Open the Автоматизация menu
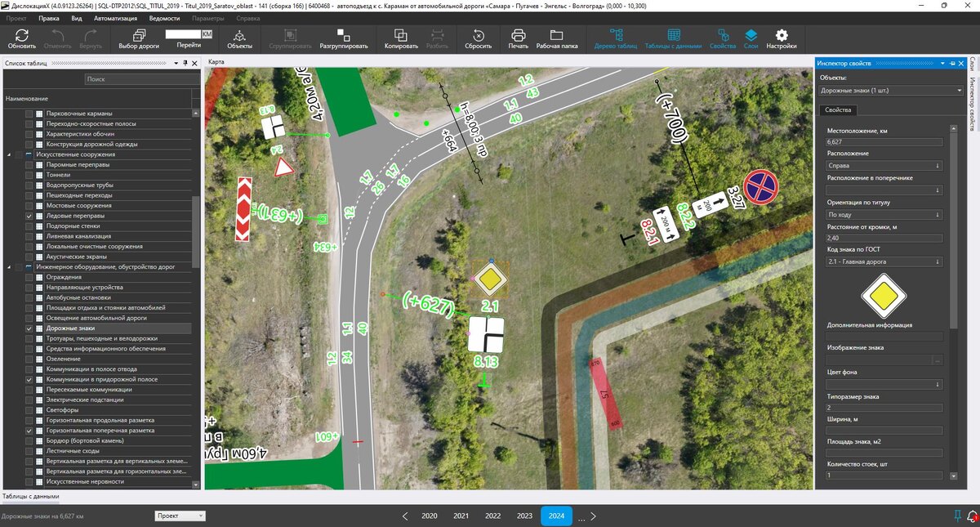Screen dimensions: 980x527 [x=115, y=18]
